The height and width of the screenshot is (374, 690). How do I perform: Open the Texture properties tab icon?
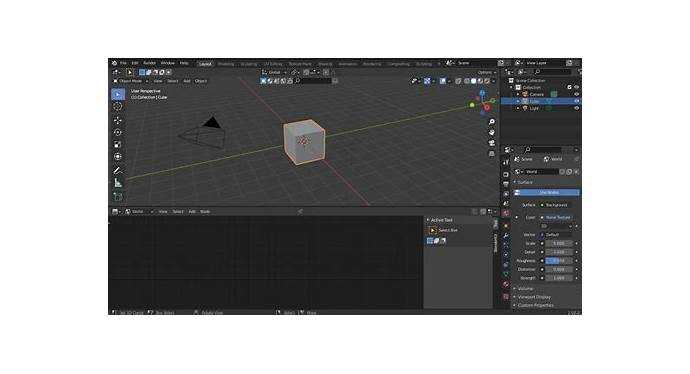(506, 297)
